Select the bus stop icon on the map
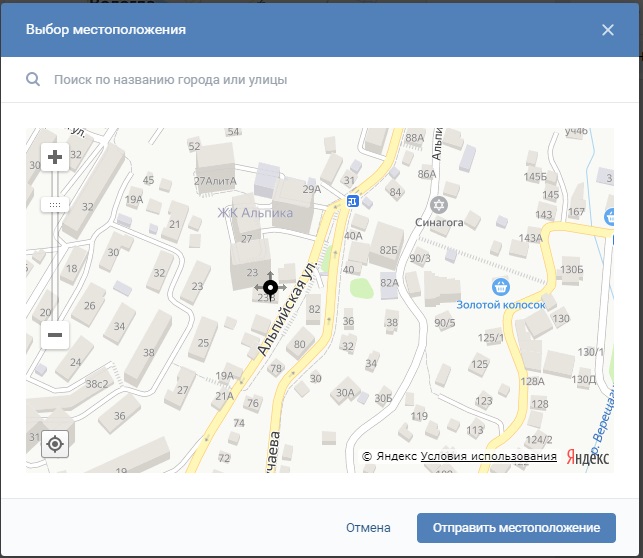This screenshot has height=558, width=643. [x=351, y=201]
